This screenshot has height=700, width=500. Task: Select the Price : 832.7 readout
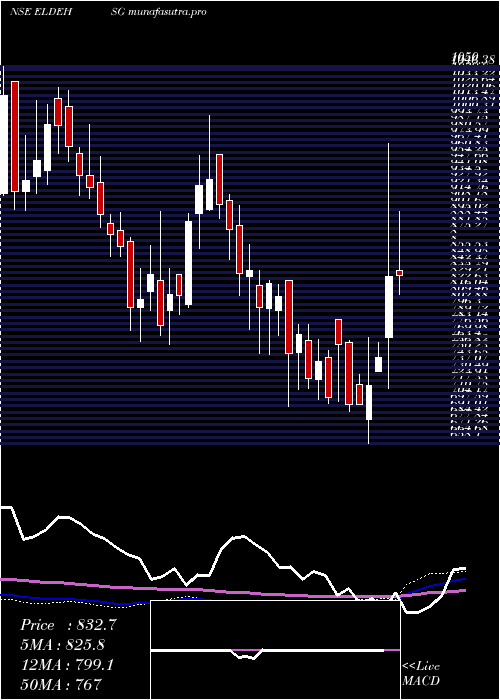[x=68, y=625]
